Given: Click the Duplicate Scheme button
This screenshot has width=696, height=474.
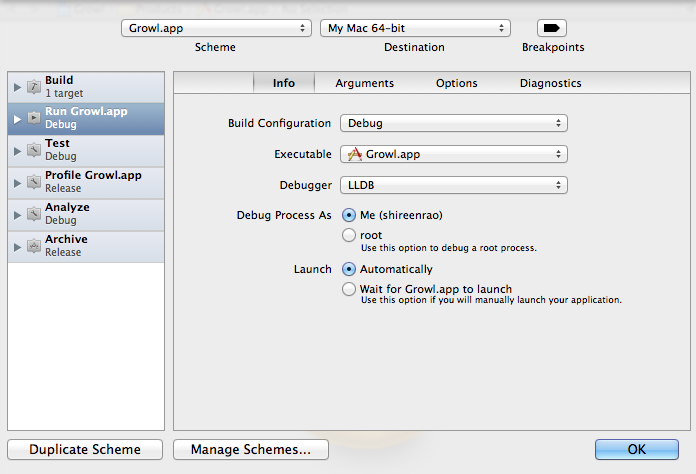Looking at the screenshot, I should coord(85,450).
